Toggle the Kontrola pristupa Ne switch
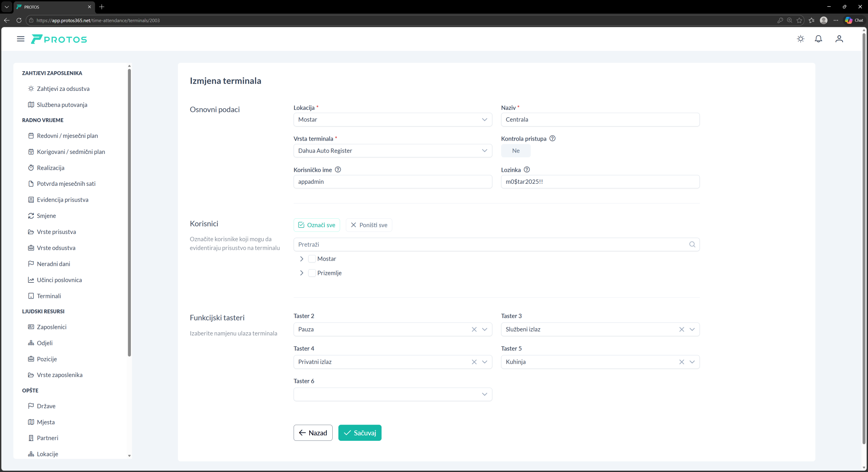868x472 pixels. click(x=516, y=151)
